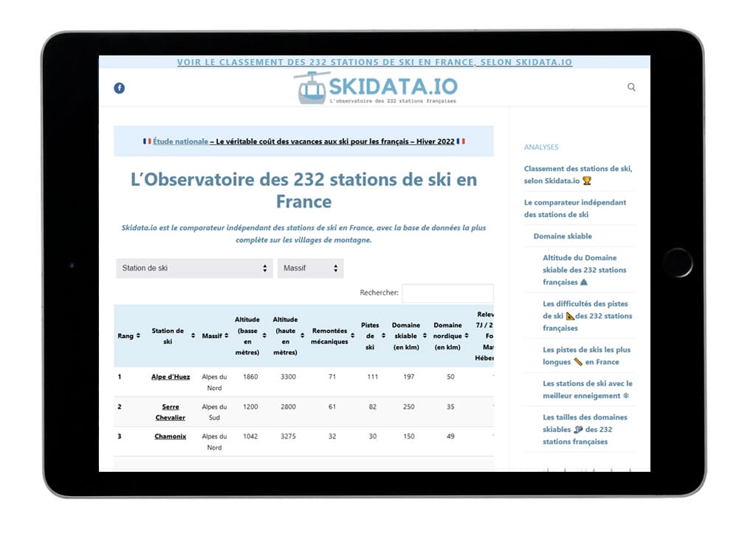
Task: Open the Alpe d'Huez station link
Action: [171, 377]
